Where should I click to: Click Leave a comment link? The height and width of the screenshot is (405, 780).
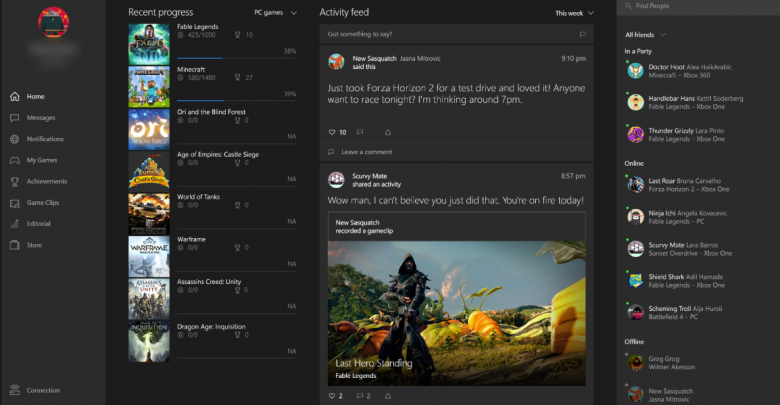[367, 152]
